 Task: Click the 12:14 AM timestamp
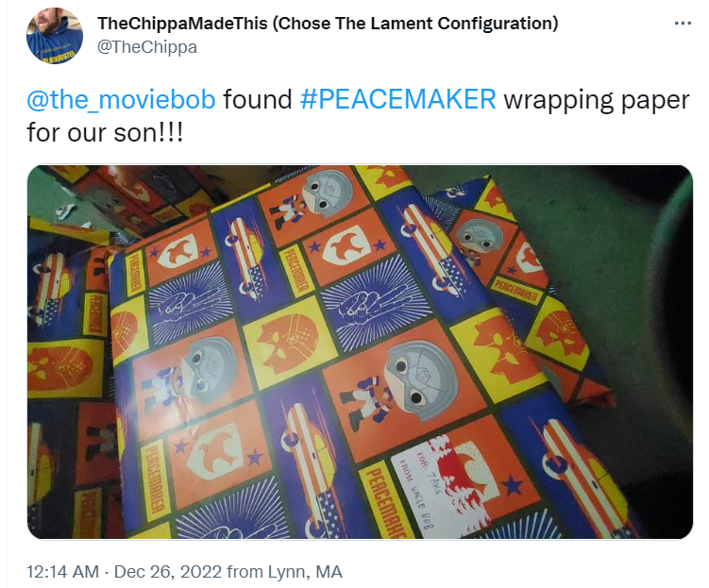coord(63,572)
